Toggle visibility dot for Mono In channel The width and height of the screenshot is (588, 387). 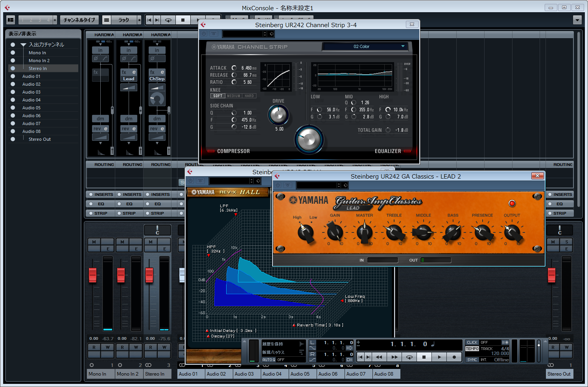click(13, 53)
